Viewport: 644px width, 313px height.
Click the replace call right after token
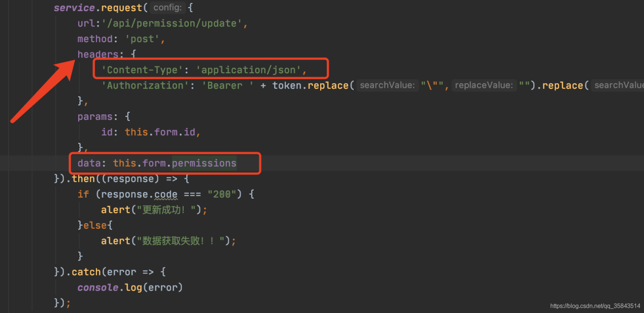click(328, 85)
